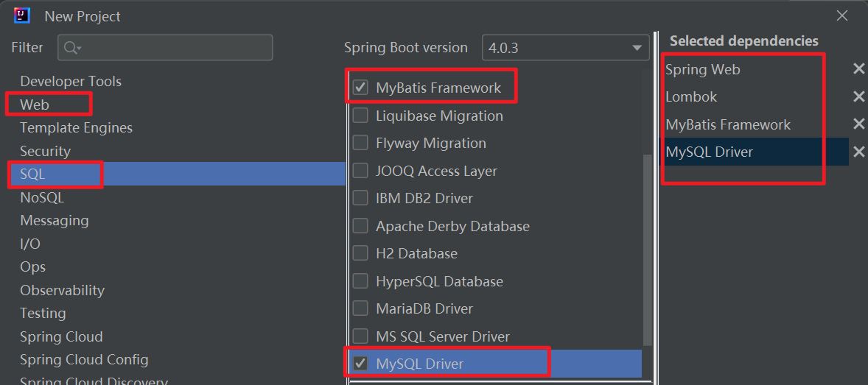Select Template Engines category
This screenshot has width=868, height=385.
(76, 128)
